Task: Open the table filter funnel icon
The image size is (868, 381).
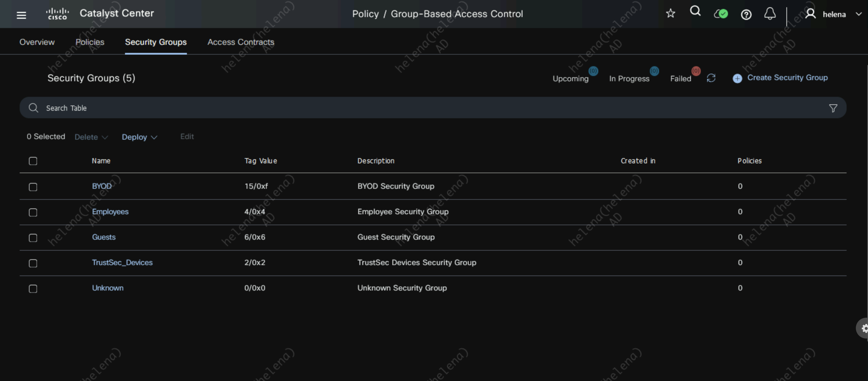Action: [x=833, y=108]
